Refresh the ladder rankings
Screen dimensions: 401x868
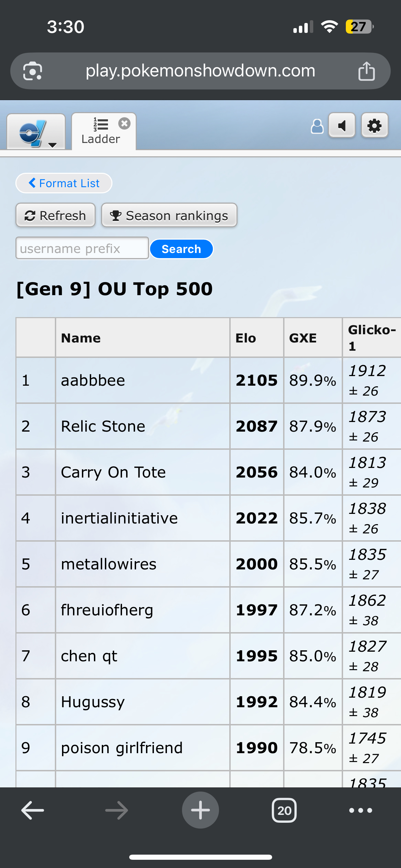pyautogui.click(x=56, y=215)
